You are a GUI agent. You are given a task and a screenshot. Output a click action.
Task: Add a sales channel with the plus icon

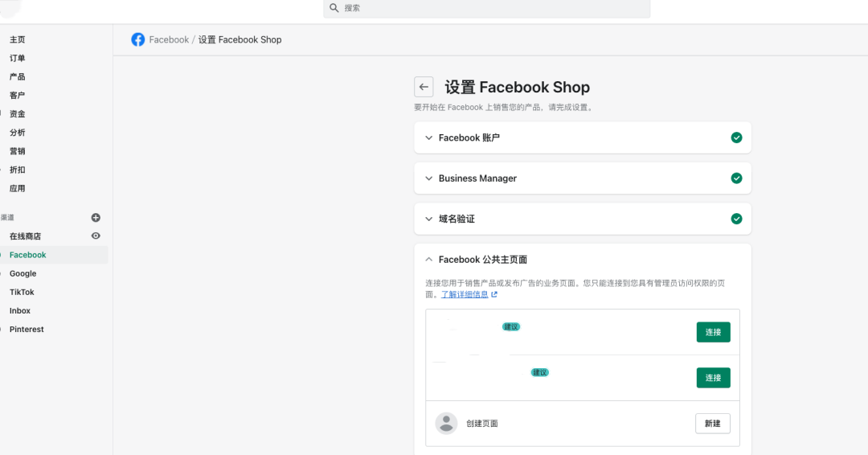pos(96,218)
